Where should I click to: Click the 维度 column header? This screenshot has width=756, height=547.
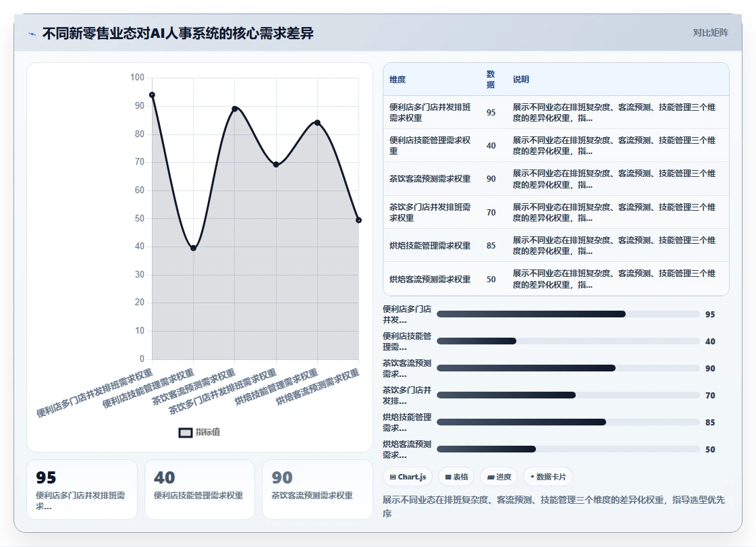click(398, 80)
